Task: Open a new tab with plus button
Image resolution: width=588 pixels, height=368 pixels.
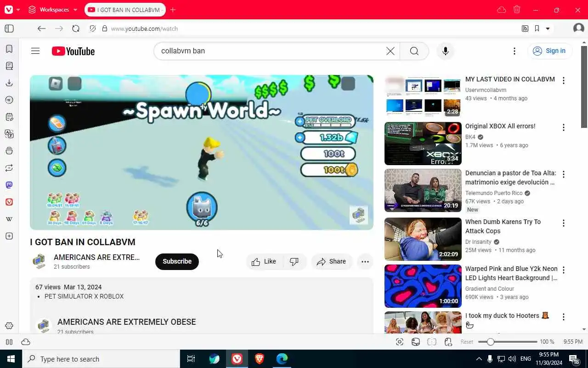Action: [173, 10]
